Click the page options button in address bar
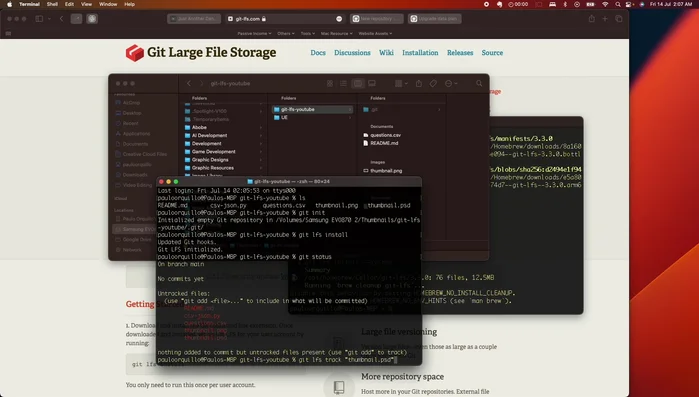Screen dimensions: 699x397 pos(339,19)
